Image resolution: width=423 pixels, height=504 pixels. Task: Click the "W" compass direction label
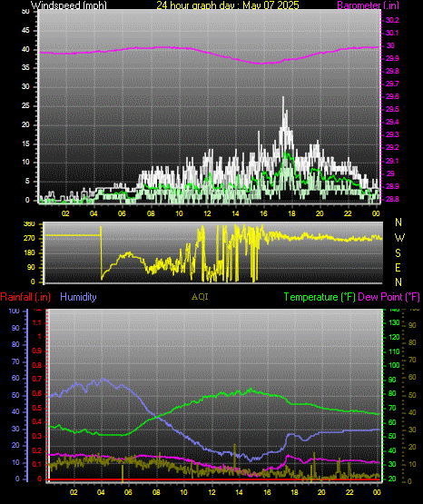399,238
